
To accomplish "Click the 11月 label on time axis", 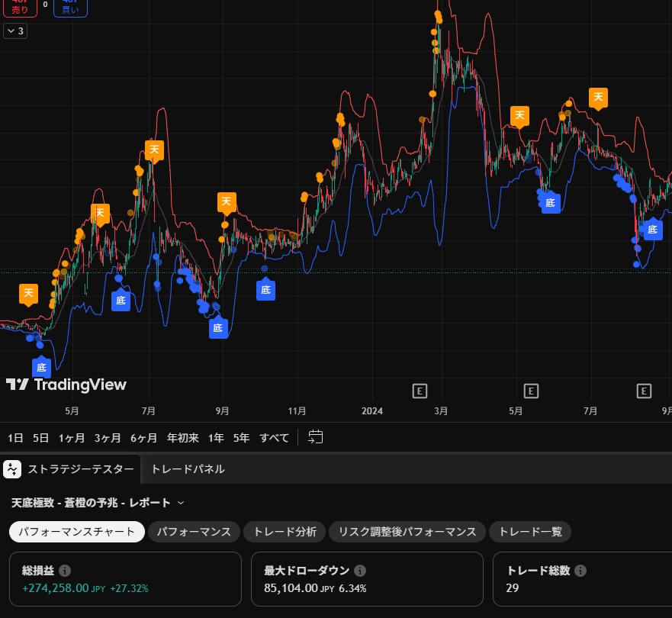I will point(297,411).
